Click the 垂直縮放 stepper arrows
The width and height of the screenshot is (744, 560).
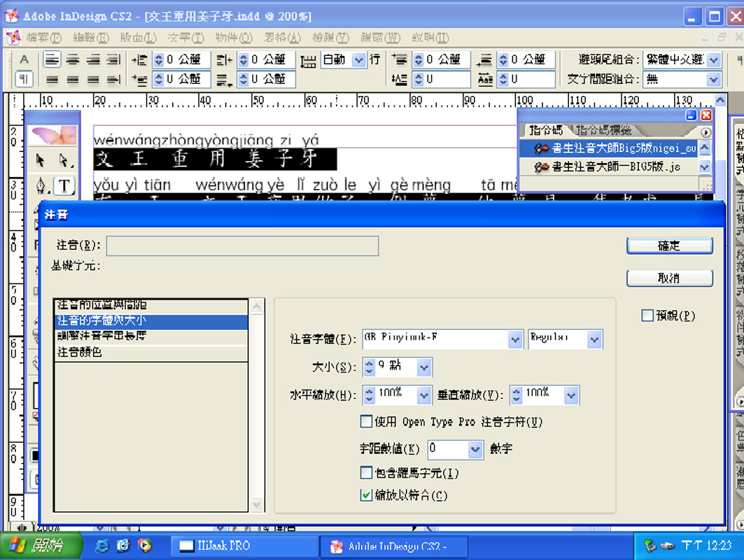pos(517,395)
